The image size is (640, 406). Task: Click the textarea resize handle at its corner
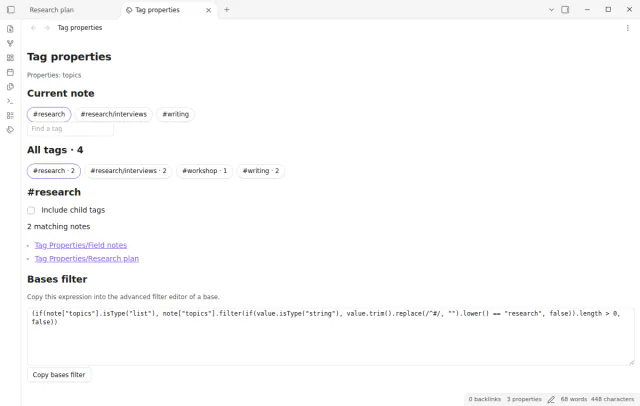(x=631, y=362)
